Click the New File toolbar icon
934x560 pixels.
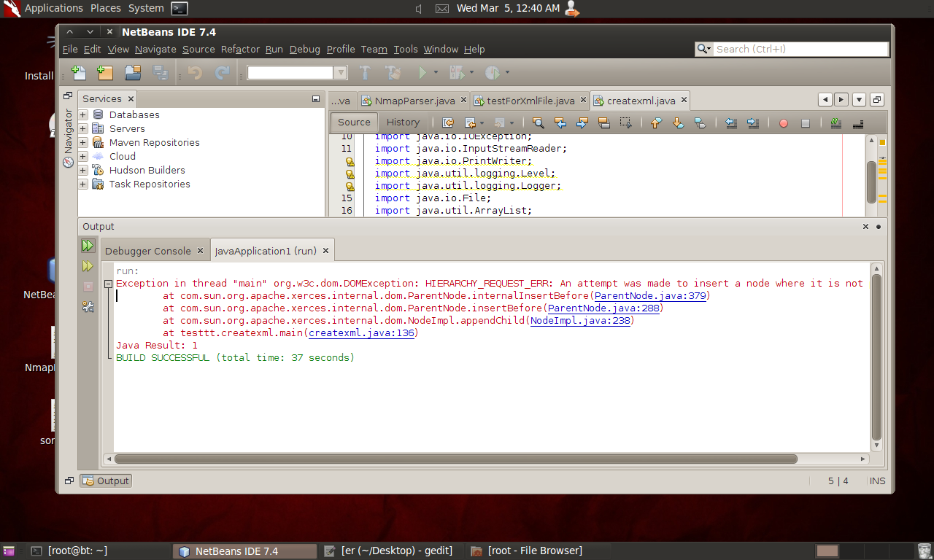click(79, 72)
